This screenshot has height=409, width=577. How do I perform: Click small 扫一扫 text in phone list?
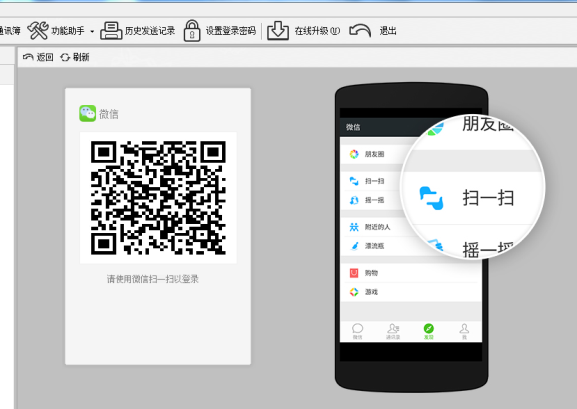374,181
